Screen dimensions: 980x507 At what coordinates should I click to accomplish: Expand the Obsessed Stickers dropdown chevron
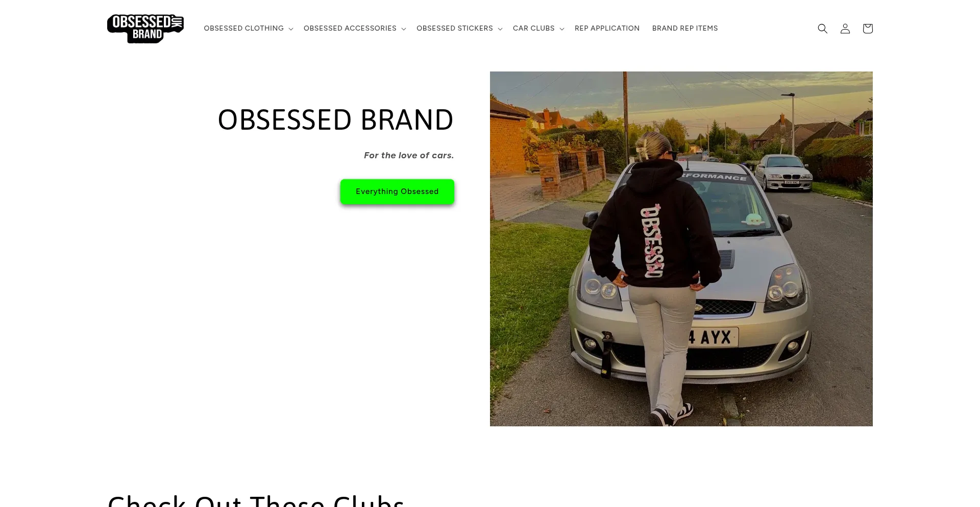[500, 29]
